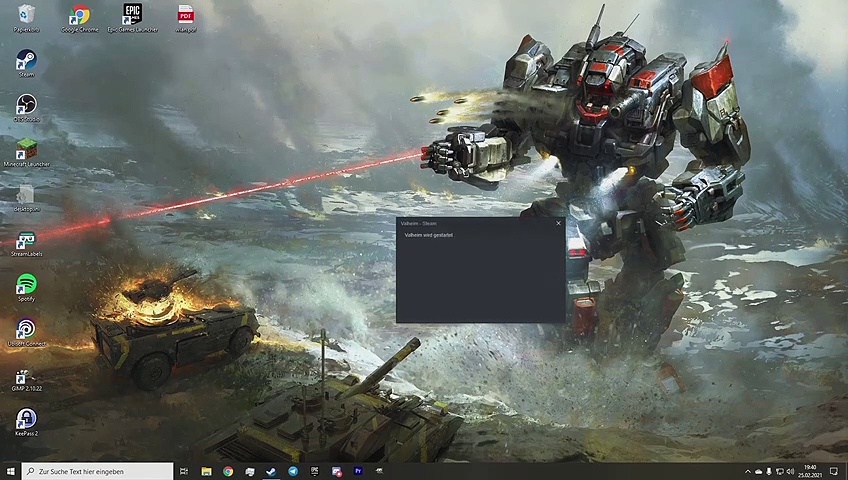
Task: Open Task View from the taskbar
Action: pyautogui.click(x=185, y=471)
